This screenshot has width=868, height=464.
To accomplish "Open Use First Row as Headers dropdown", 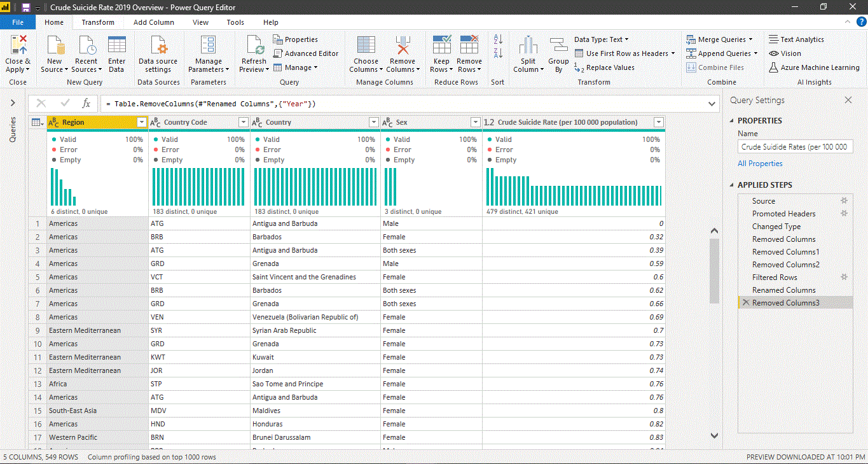I will [x=624, y=53].
